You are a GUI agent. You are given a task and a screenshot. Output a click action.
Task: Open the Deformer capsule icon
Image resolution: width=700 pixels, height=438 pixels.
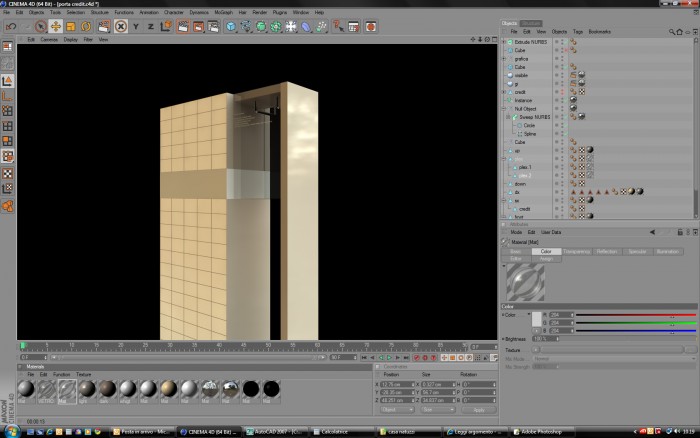click(x=305, y=27)
